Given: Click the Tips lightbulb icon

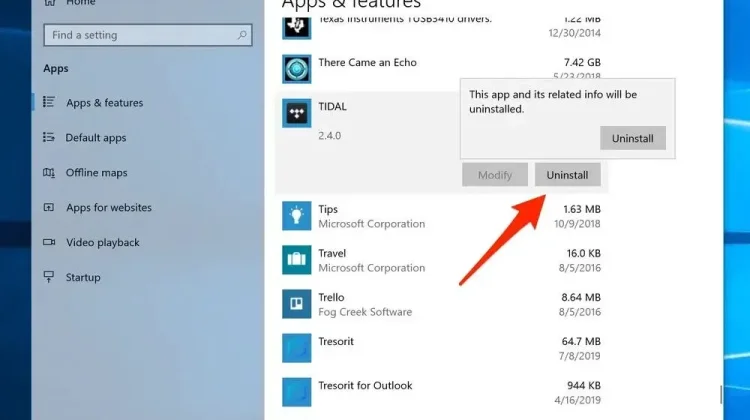Looking at the screenshot, I should 297,216.
